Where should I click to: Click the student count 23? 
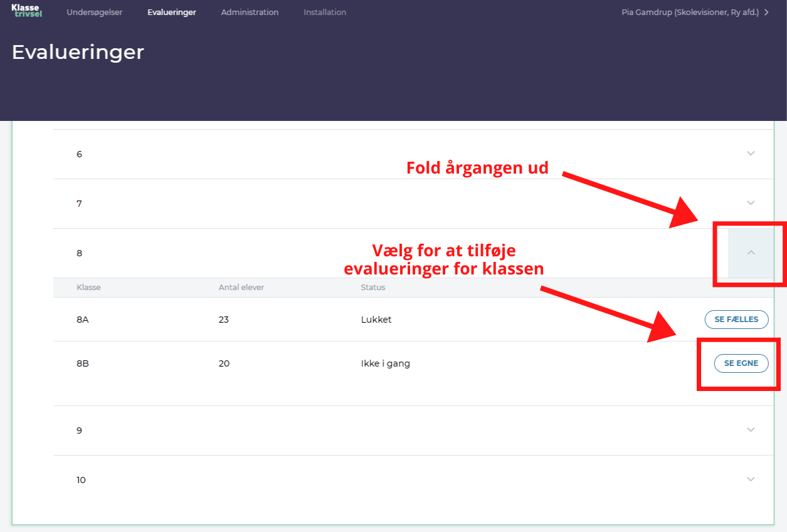224,320
